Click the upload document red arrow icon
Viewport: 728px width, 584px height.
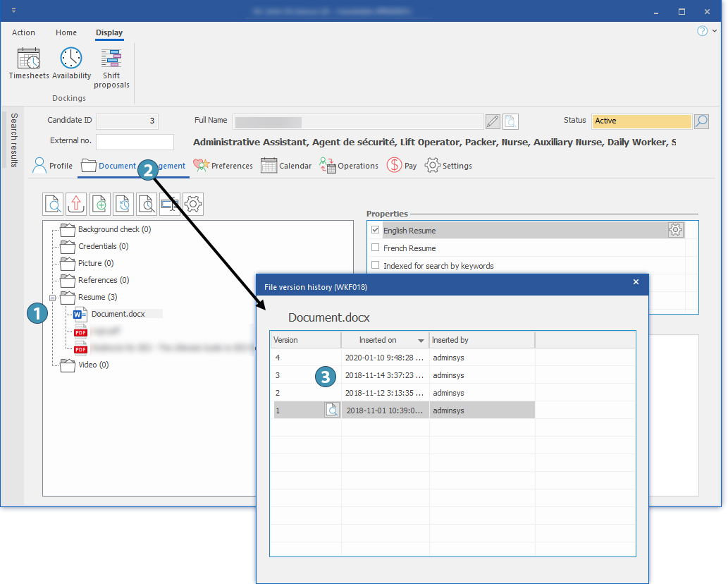pos(76,205)
